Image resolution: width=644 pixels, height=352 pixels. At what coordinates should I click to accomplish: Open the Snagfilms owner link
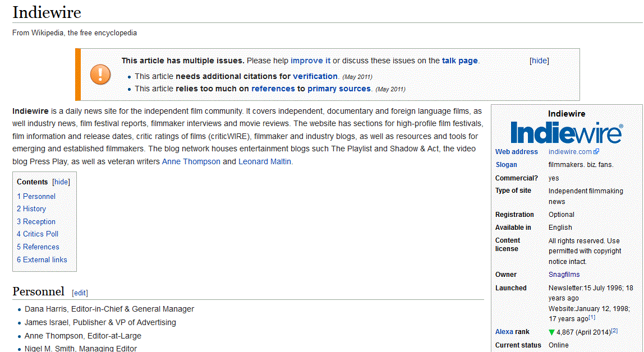[564, 275]
